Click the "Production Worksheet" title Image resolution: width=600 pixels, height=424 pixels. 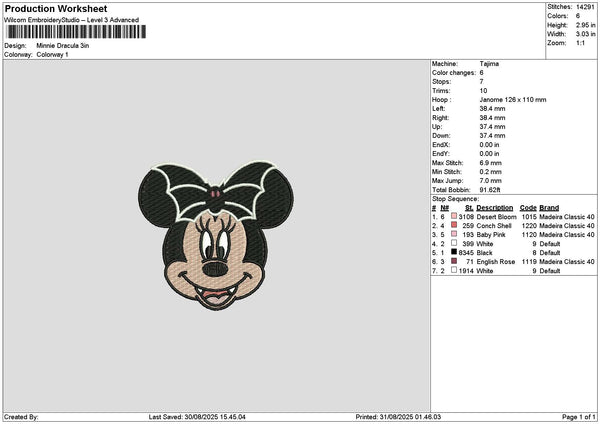click(x=56, y=8)
